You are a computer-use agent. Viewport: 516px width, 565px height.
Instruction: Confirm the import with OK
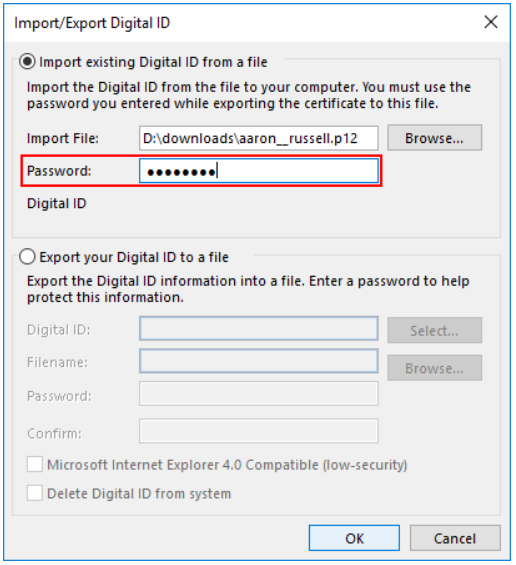[x=354, y=538]
